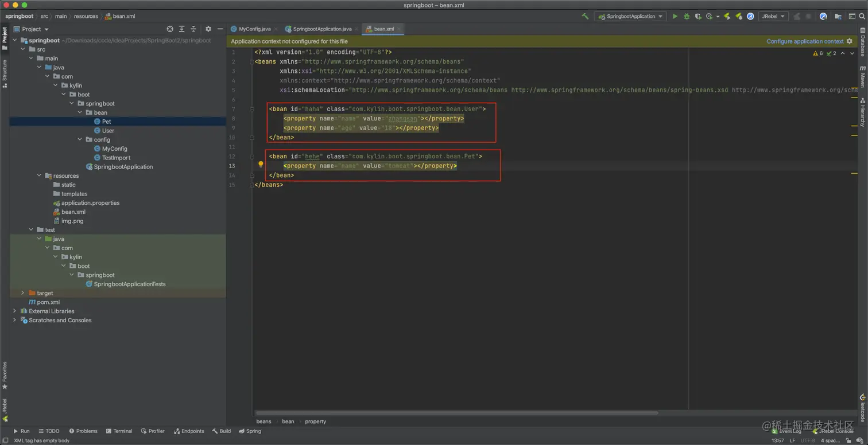
Task: Switch to the MyConfig.java tab
Action: 254,29
